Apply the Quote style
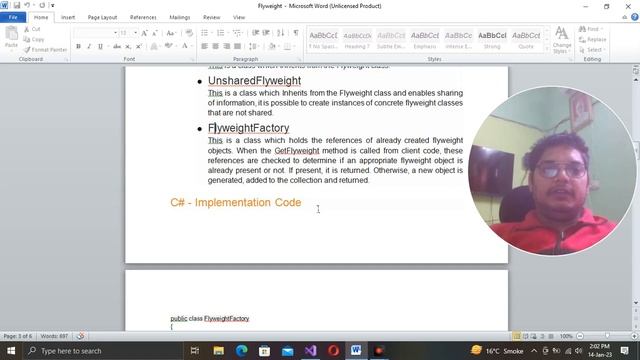 coord(526,40)
